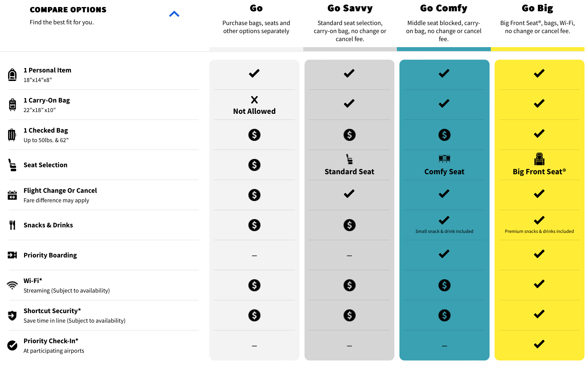Viewport: 588px width, 365px height.
Task: Click the Checked Bag luggage icon
Action: pyautogui.click(x=12, y=135)
